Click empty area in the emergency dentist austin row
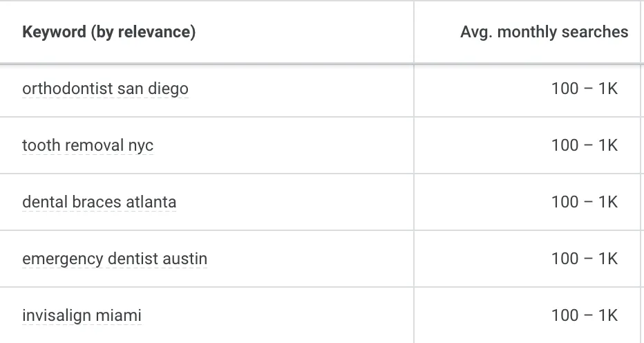 click(311, 259)
